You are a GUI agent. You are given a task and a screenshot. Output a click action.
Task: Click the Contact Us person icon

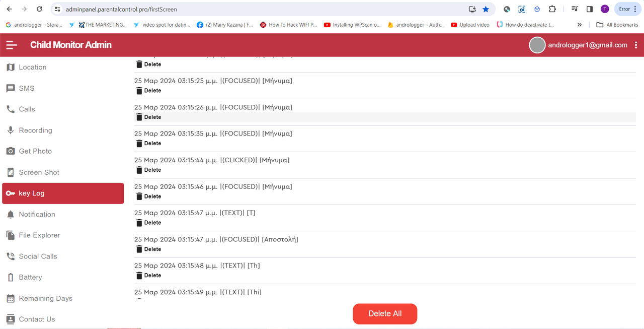(11, 319)
